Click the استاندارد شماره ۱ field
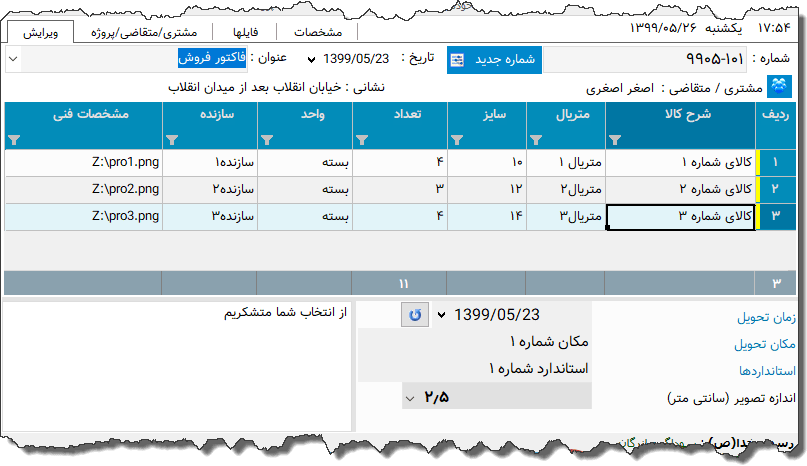Viewport: 807px width, 466px height. pyautogui.click(x=475, y=369)
